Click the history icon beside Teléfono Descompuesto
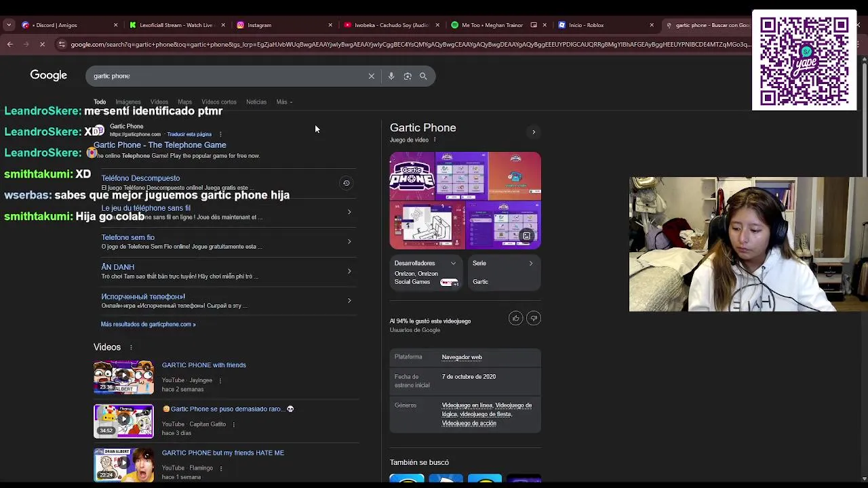868x488 pixels. (346, 183)
